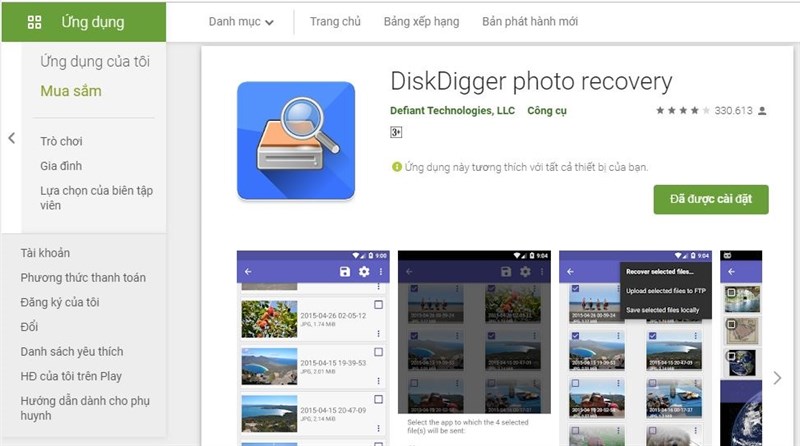800x446 pixels.
Task: Click the 330.613 rating count
Action: point(733,110)
